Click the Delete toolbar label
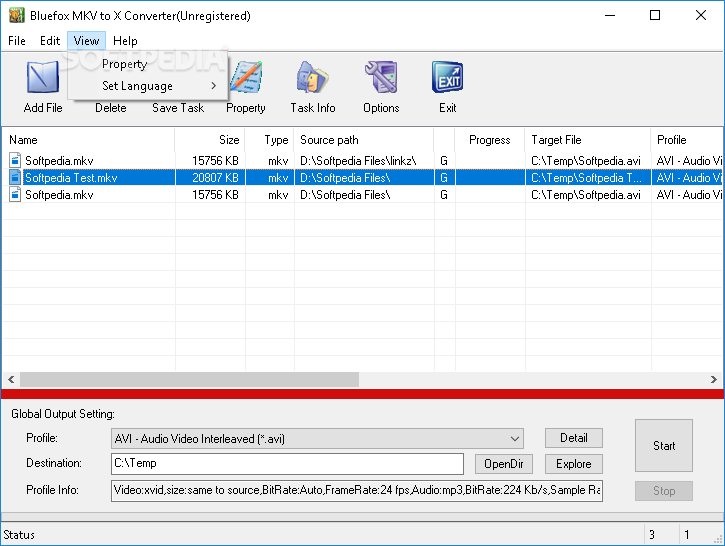 (111, 108)
